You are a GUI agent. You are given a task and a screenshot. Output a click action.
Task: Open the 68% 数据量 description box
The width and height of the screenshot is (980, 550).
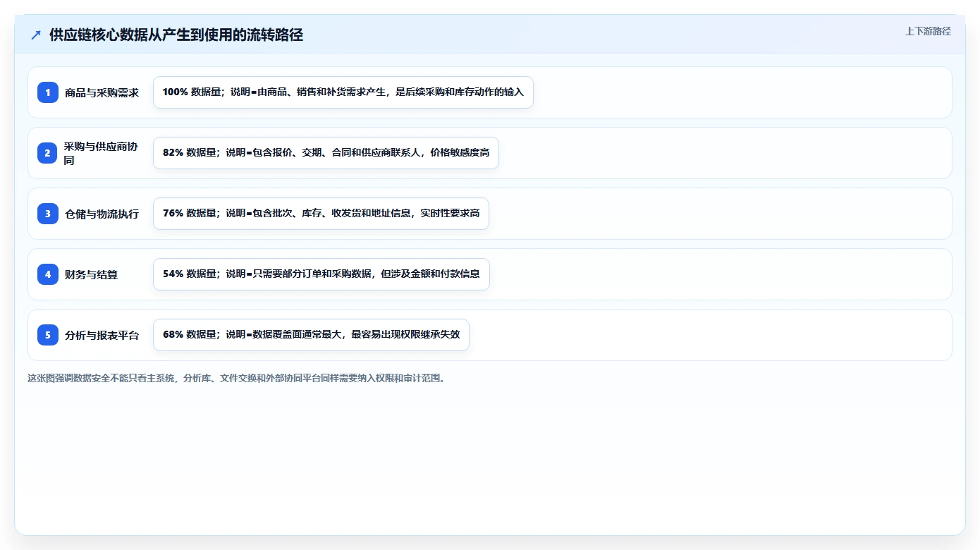(311, 335)
